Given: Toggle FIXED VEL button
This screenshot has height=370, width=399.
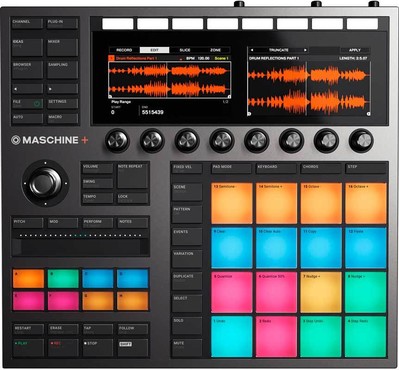Looking at the screenshot, I should [x=187, y=169].
